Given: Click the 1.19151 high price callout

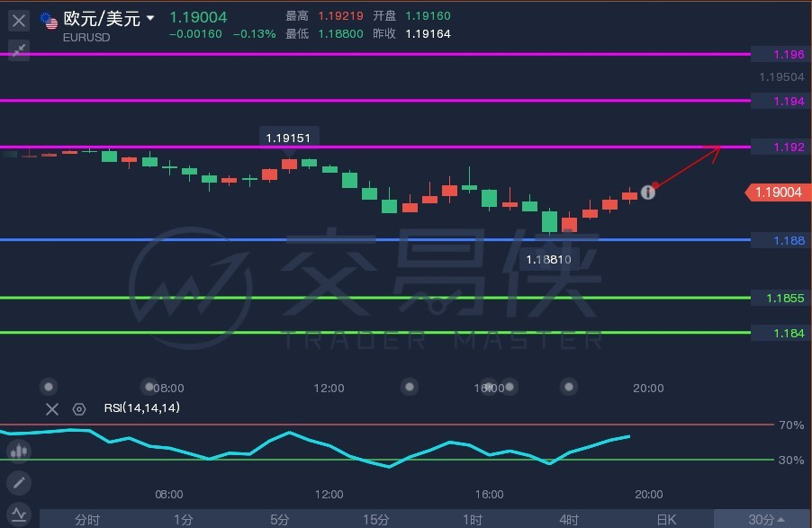Looking at the screenshot, I should coord(288,139).
